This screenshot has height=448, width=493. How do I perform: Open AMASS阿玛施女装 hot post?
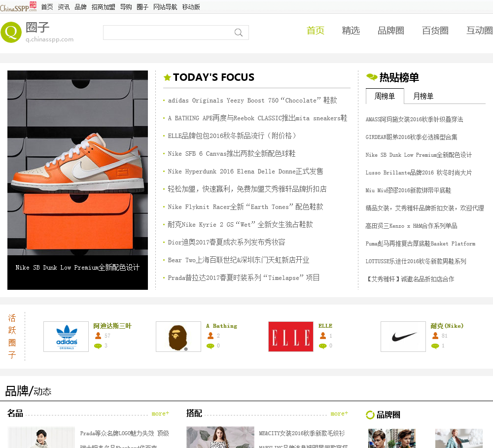pyautogui.click(x=414, y=119)
